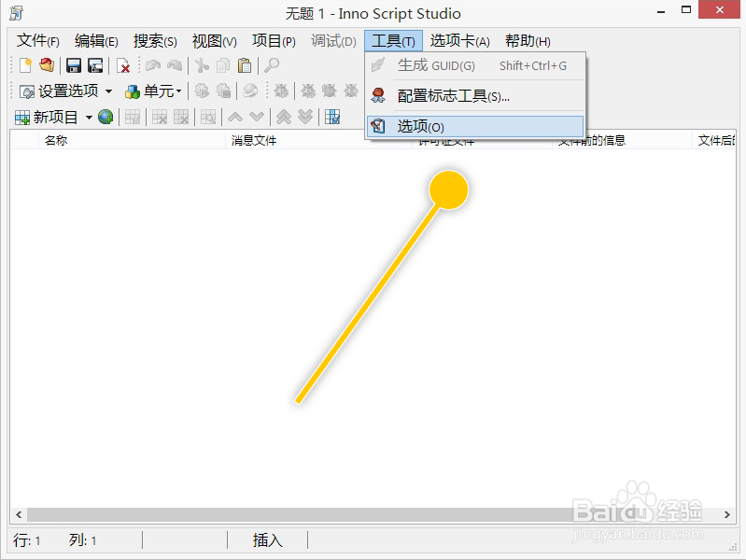Click the Stop compile gear icon

pyautogui.click(x=223, y=91)
